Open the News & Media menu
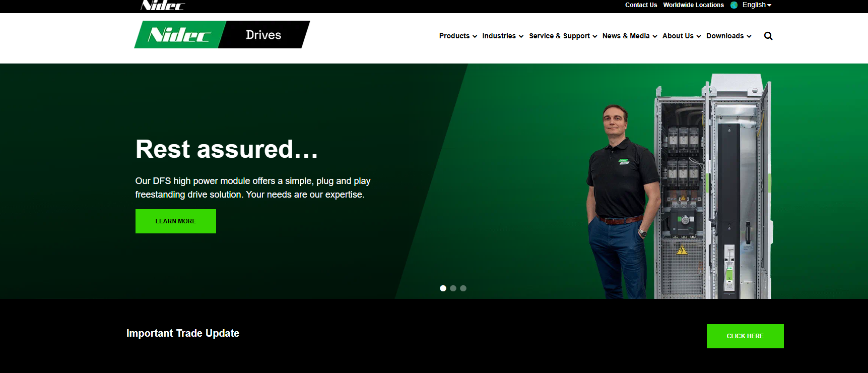Image resolution: width=868 pixels, height=373 pixels. tap(629, 36)
